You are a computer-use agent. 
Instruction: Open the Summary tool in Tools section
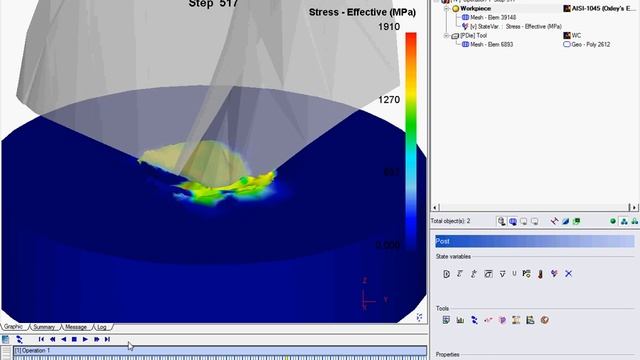coord(446,320)
